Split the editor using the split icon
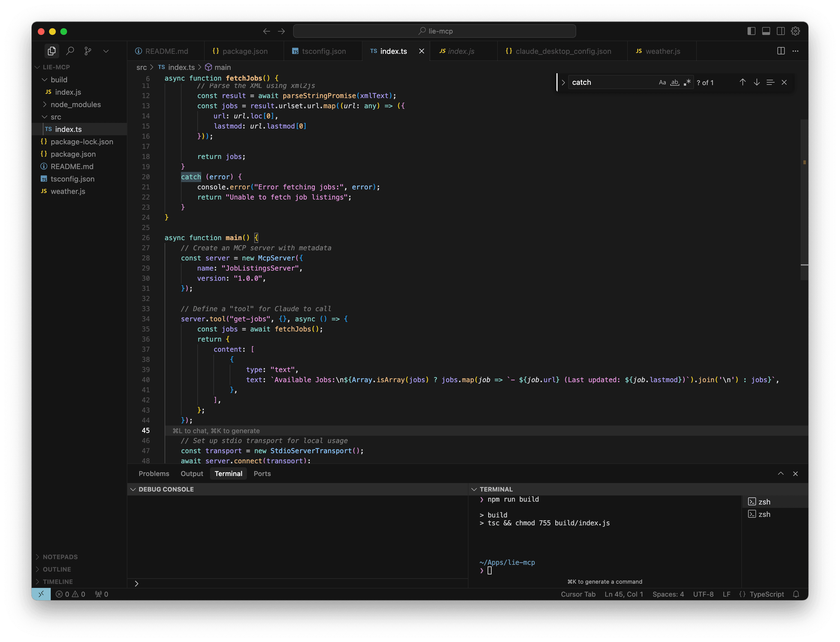Viewport: 840px width, 642px height. pos(781,51)
